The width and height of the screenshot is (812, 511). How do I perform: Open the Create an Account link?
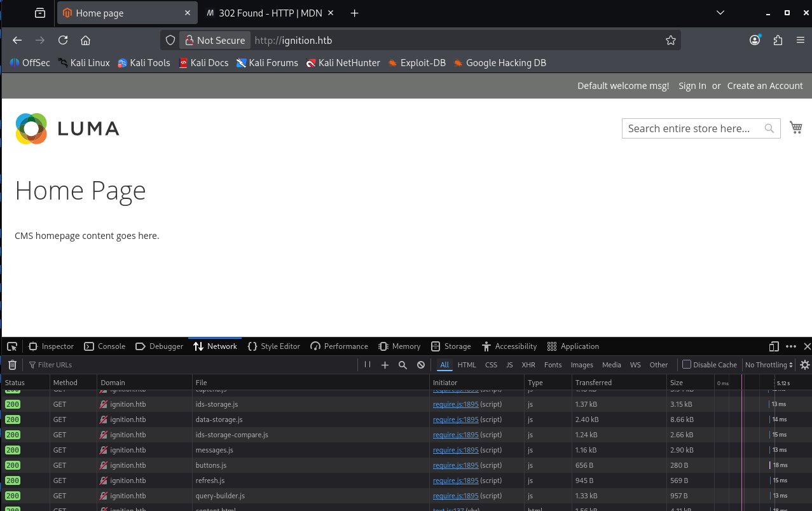(x=764, y=85)
